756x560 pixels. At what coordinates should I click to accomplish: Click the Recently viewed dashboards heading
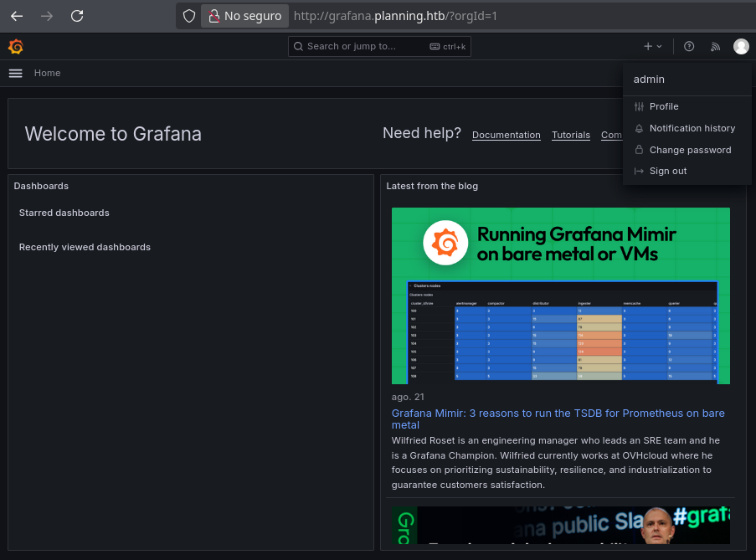(x=85, y=247)
